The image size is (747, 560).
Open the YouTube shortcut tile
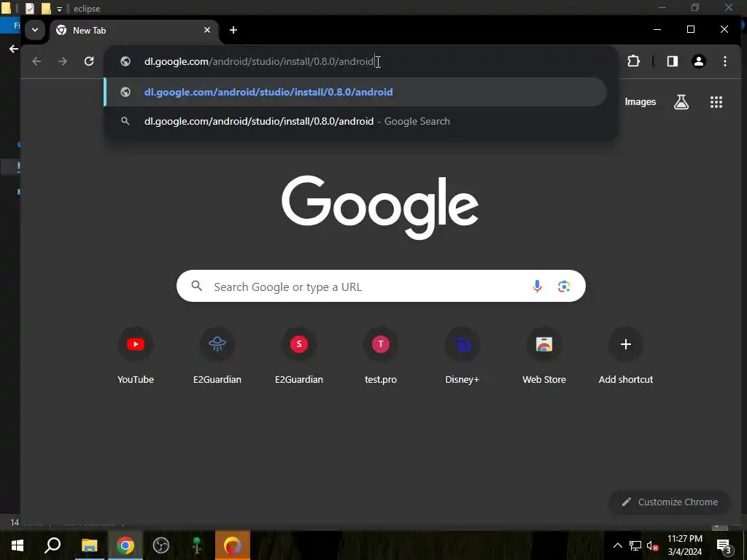136,356
